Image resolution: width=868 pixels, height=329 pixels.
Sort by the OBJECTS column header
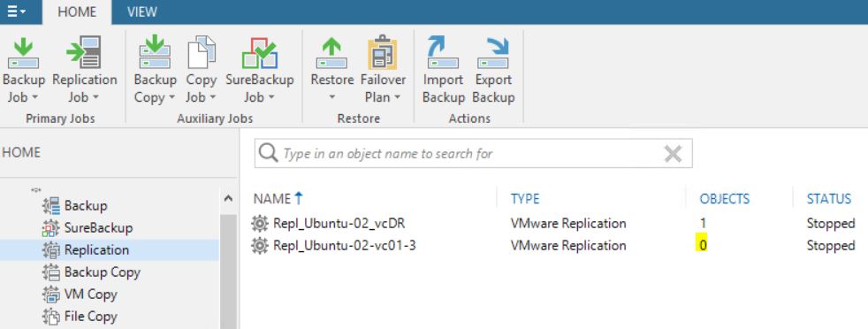coord(725,198)
